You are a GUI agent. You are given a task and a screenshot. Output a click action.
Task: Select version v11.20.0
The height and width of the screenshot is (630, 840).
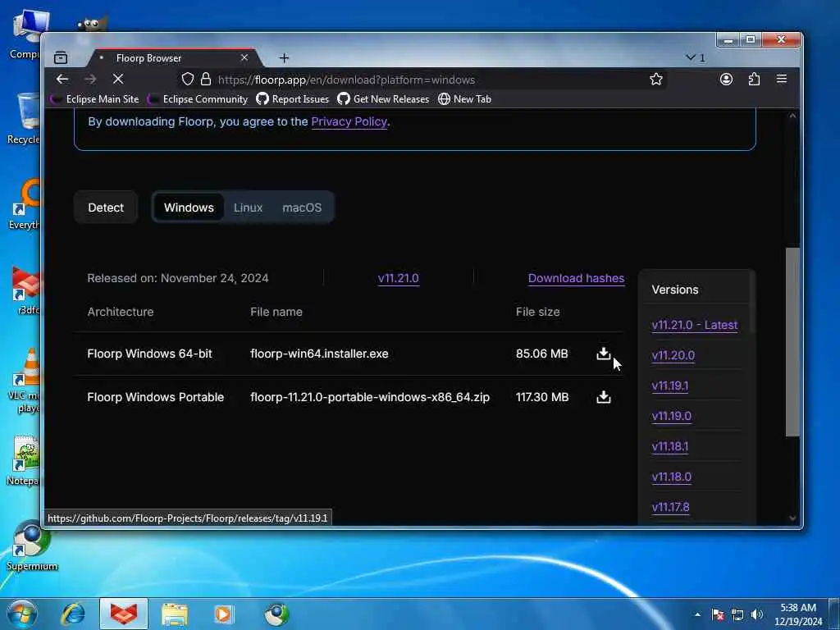click(673, 355)
